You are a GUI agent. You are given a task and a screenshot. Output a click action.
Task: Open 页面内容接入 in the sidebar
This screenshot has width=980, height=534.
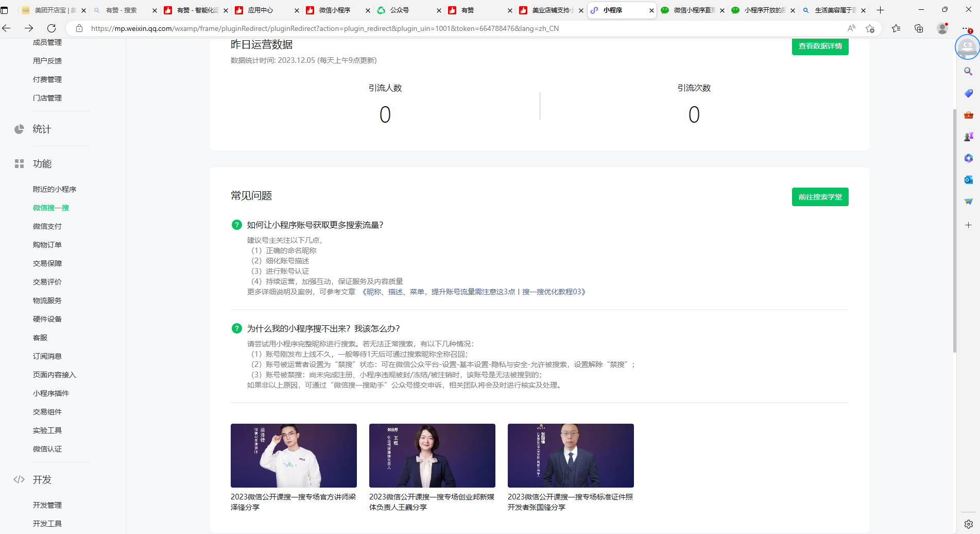coord(55,375)
